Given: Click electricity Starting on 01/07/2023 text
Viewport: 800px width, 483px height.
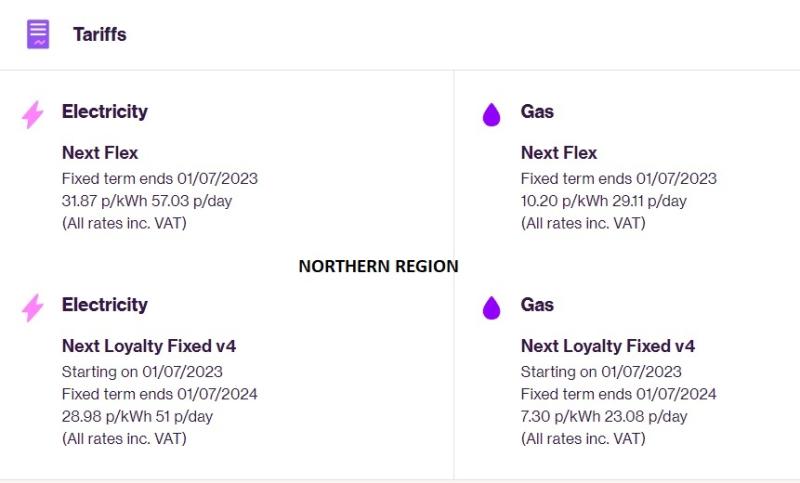Looking at the screenshot, I should pos(142,372).
